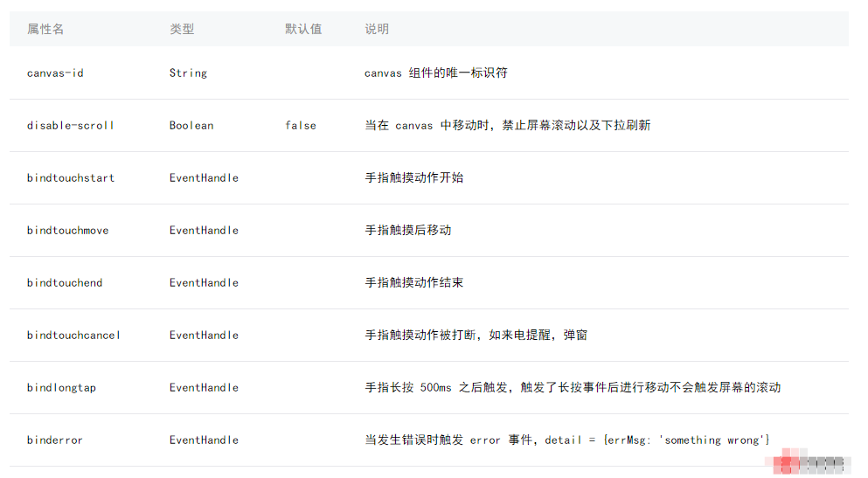
Task: Click the 属性名 column header
Action: 45,30
